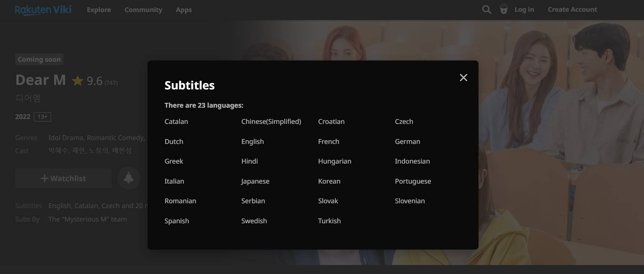Click the Log in link
Screen dimensions: 644x274
[524, 10]
